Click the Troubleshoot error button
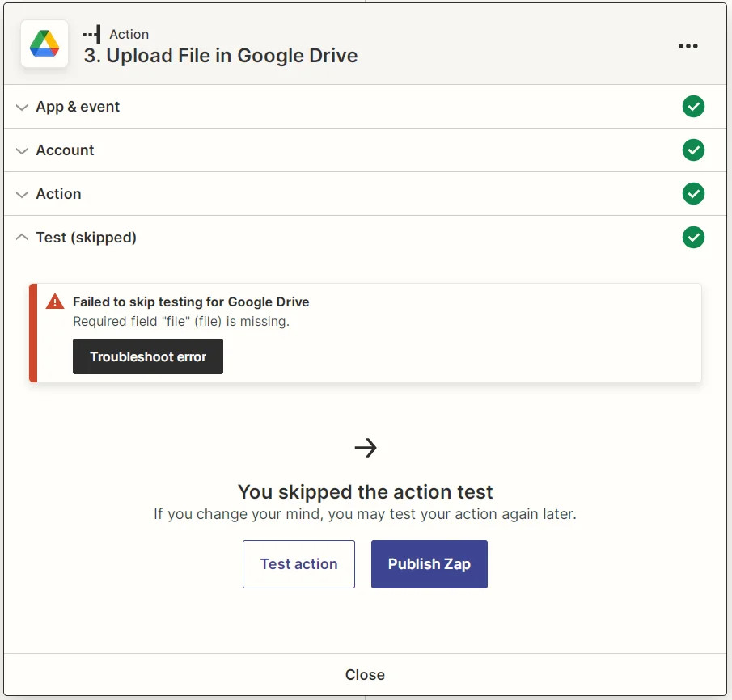Viewport: 732px width, 700px height. [147, 356]
